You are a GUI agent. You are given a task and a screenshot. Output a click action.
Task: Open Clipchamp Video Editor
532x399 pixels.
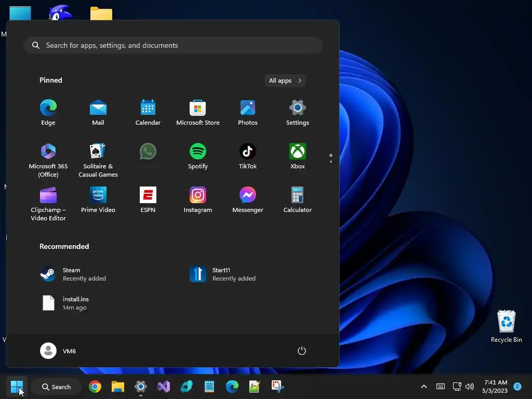[x=48, y=204]
